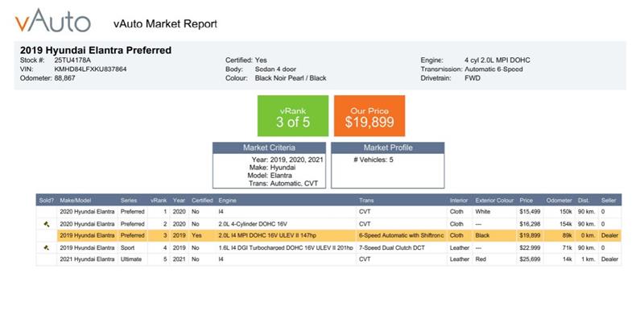Click price $19,899 in highlighted table row
The image size is (644, 328).
point(530,235)
